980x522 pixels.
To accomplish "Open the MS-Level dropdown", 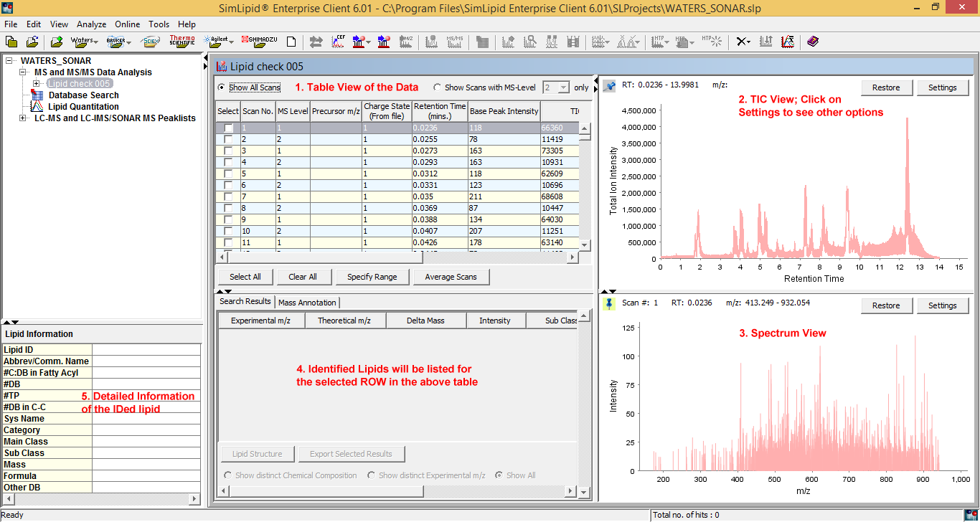I will (x=563, y=87).
